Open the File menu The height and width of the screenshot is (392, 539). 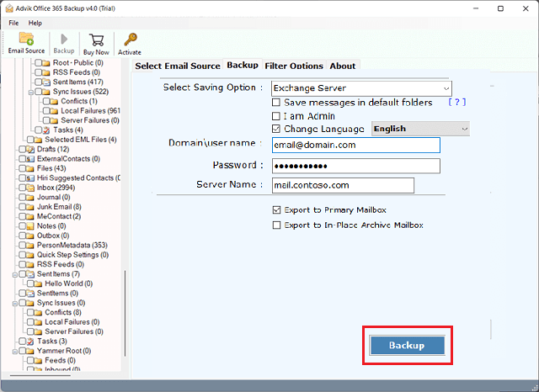[13, 23]
